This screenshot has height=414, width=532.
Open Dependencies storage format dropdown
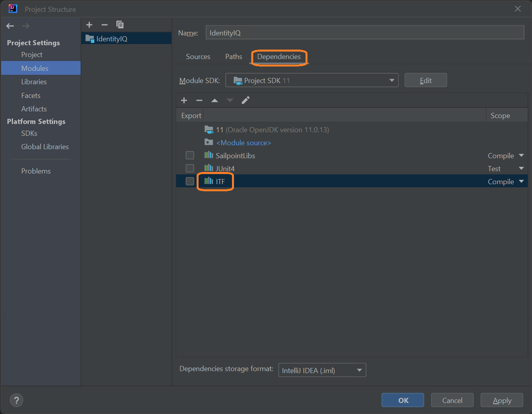click(x=322, y=370)
